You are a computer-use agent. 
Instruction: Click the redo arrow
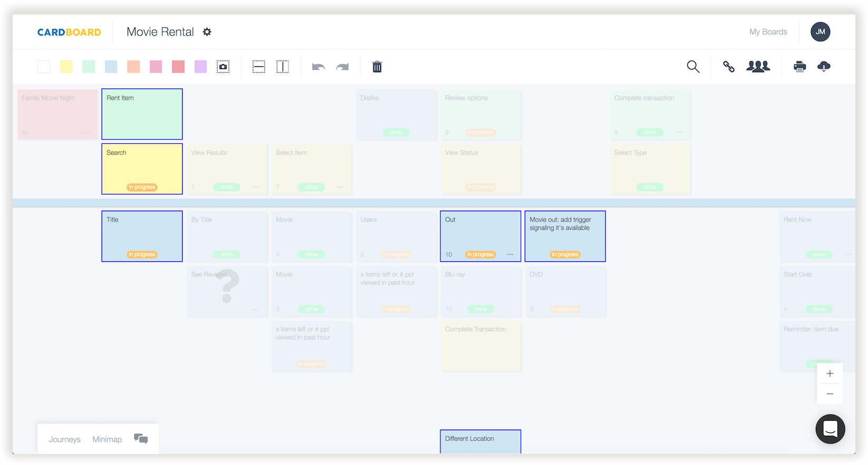(x=343, y=67)
